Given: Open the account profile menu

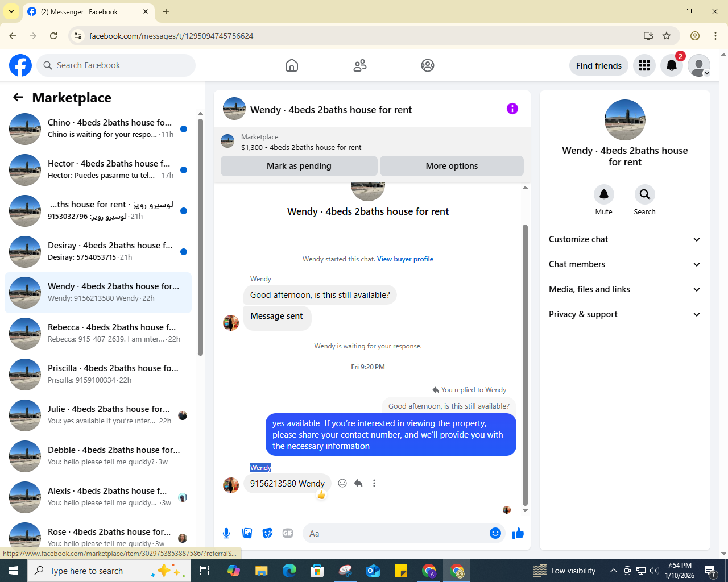Looking at the screenshot, I should click(699, 65).
